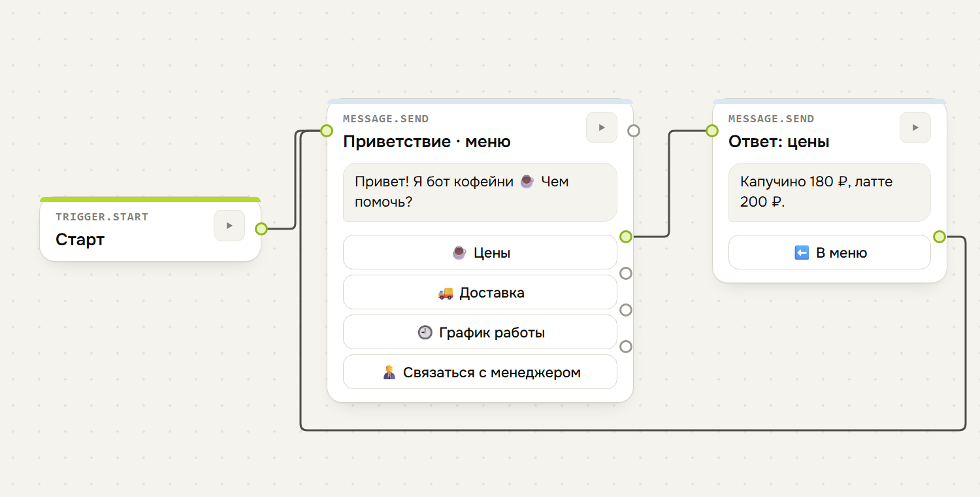Click play icon on Ответ: цены node

[915, 128]
